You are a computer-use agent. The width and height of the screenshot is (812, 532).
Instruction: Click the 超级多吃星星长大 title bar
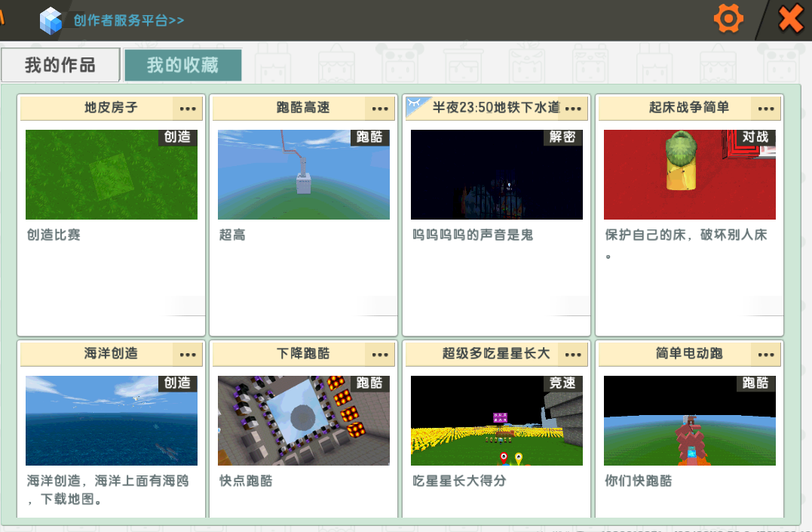point(486,353)
